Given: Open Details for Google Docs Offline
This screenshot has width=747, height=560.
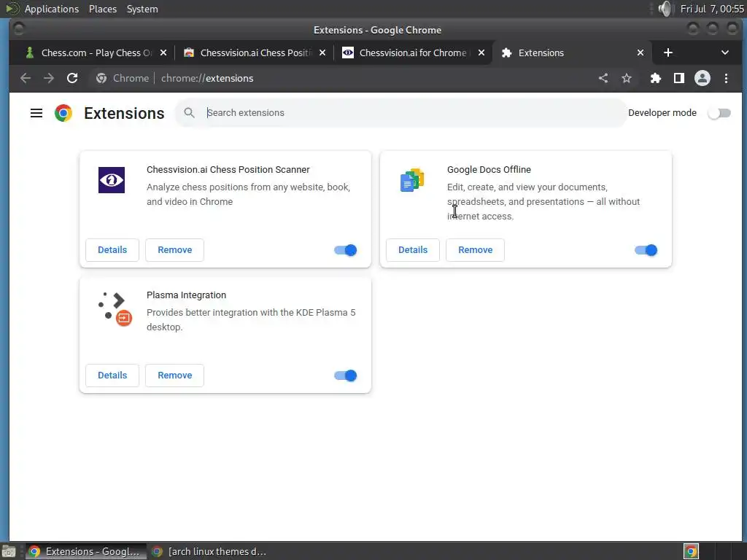Looking at the screenshot, I should pyautogui.click(x=413, y=250).
